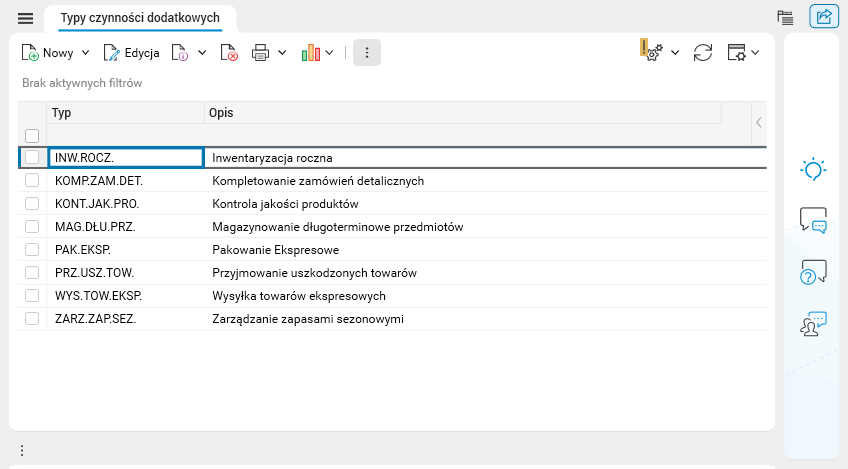Click the panel list icon top right
This screenshot has height=469, width=848.
coord(785,17)
